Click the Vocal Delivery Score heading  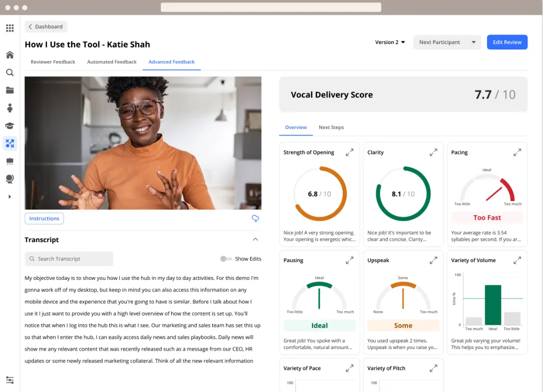tap(332, 95)
